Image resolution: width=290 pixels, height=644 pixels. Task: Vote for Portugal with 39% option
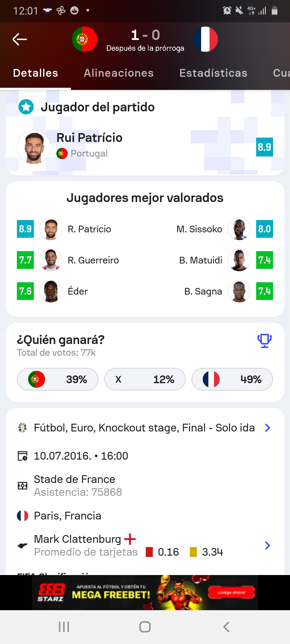58,379
